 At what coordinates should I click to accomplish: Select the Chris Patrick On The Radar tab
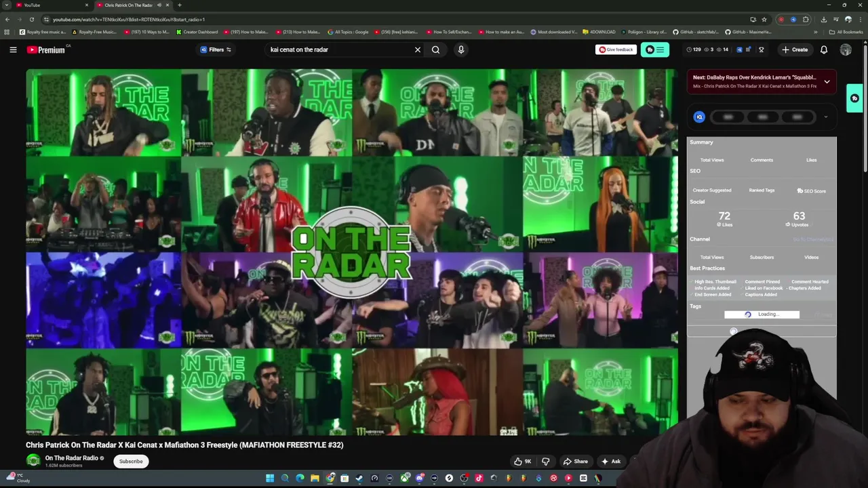132,5
